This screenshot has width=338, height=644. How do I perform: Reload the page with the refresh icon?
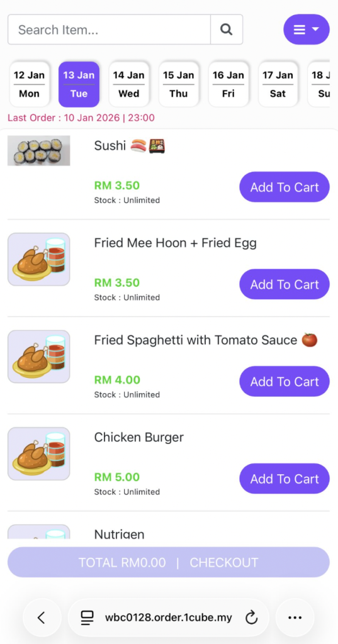coord(251,618)
